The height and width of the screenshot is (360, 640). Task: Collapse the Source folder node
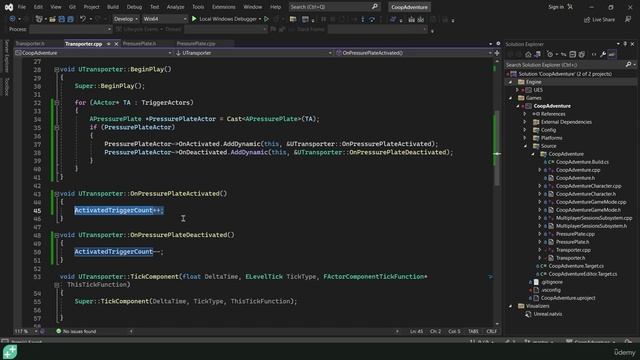click(x=525, y=146)
